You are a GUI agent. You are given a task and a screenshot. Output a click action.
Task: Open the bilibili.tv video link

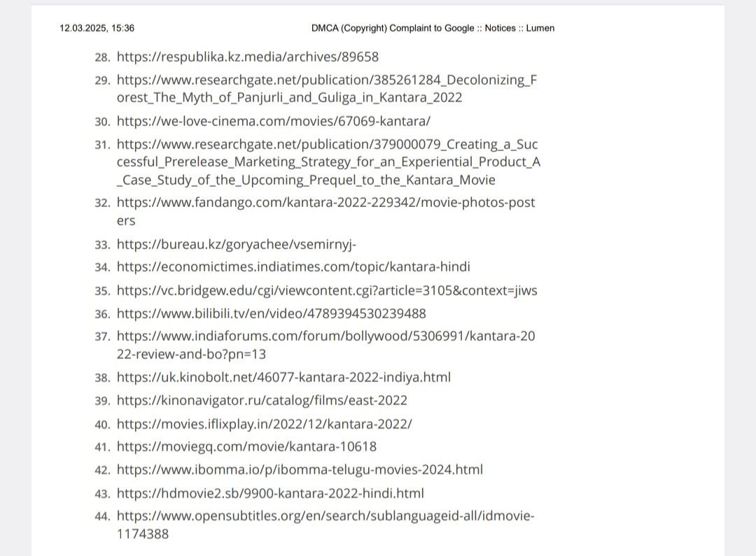pos(272,313)
